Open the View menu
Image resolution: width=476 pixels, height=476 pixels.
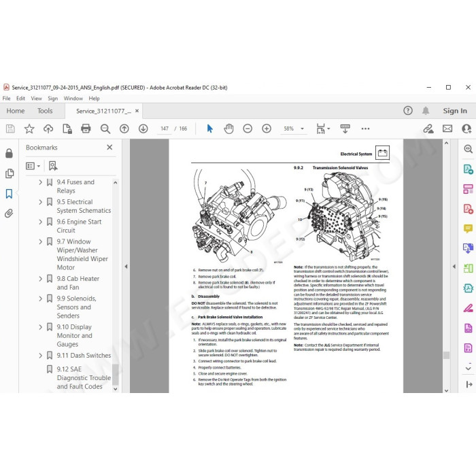point(37,99)
